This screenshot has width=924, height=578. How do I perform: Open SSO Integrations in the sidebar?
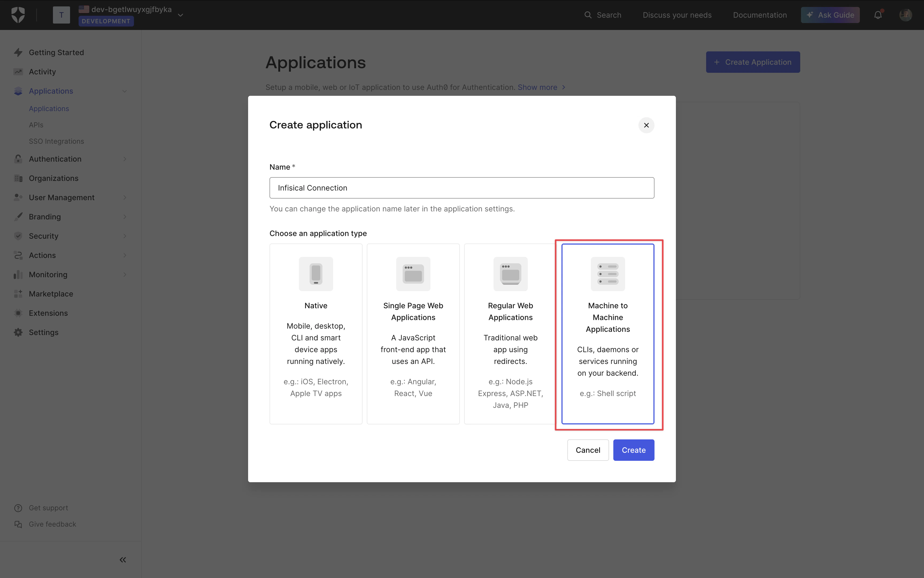pyautogui.click(x=56, y=141)
